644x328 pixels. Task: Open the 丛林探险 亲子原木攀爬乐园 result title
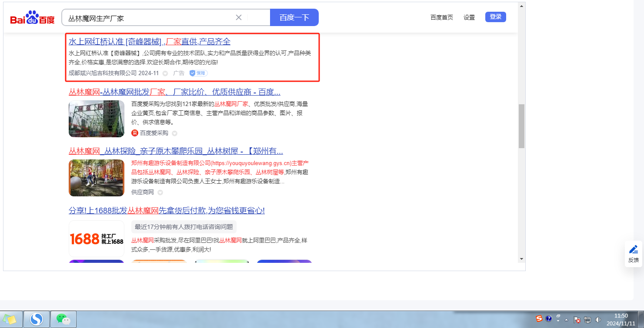coord(176,151)
